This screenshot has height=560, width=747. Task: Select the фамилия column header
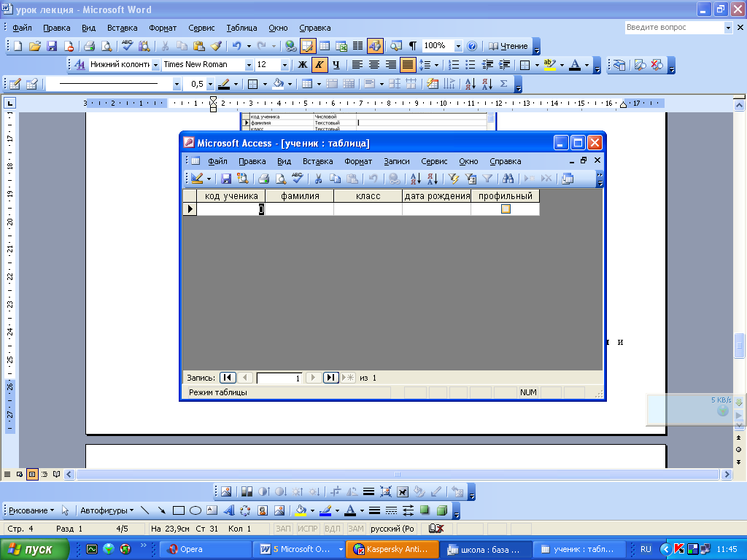pos(300,195)
